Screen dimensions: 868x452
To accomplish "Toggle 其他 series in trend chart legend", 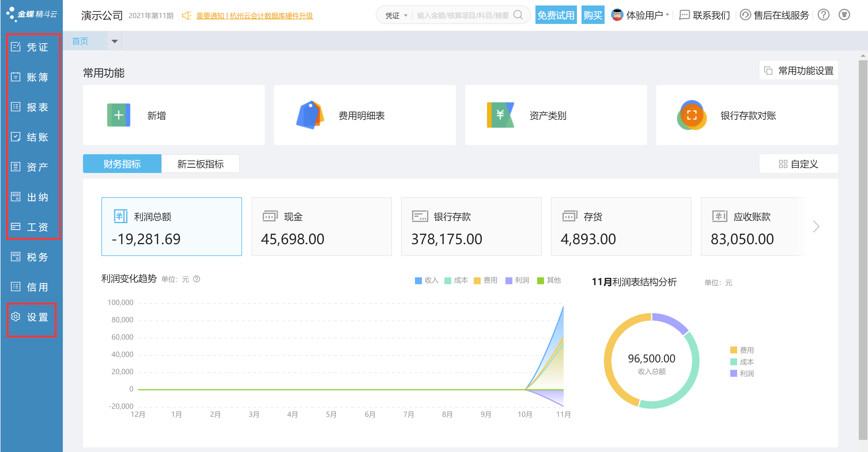I will 549,280.
